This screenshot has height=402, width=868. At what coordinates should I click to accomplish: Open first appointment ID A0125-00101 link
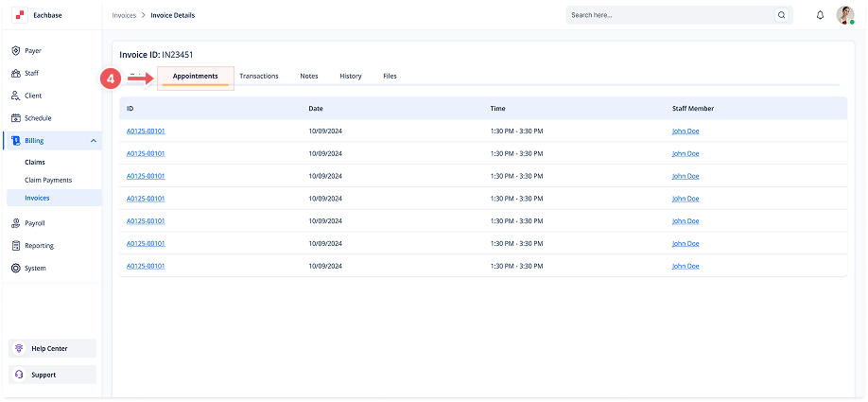146,131
